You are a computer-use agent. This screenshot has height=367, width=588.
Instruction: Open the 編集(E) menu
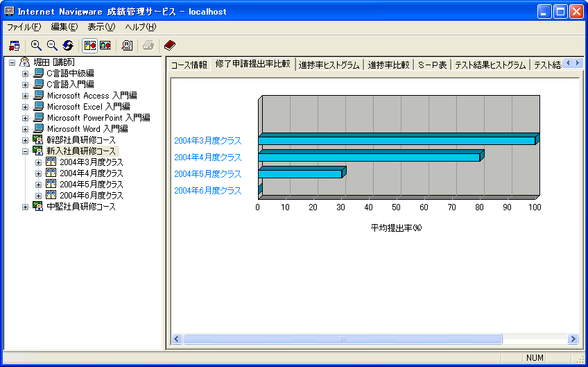point(64,27)
